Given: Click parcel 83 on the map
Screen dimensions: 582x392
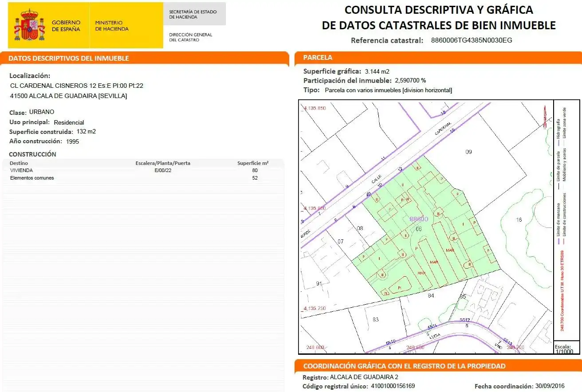Looking at the screenshot, I should 376,319.
